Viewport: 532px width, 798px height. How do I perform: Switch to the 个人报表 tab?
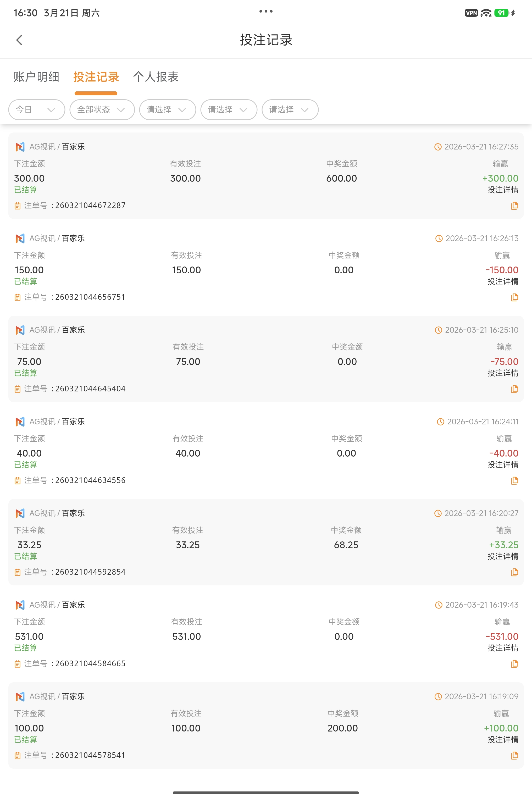(x=156, y=77)
